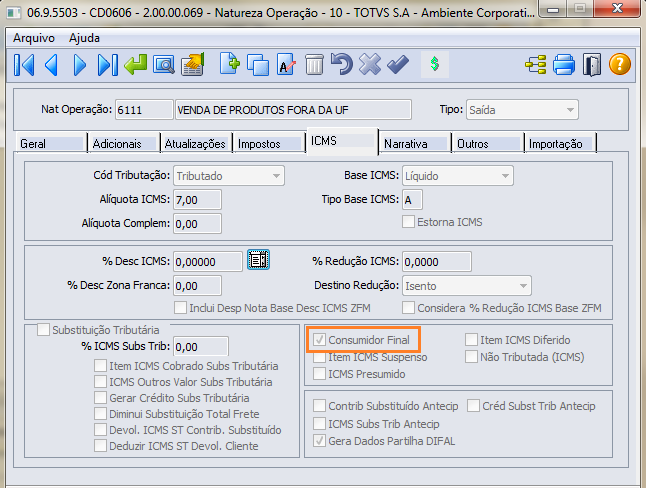Viewport: 646px width, 488px height.
Task: Click the printer icon
Action: click(x=564, y=65)
